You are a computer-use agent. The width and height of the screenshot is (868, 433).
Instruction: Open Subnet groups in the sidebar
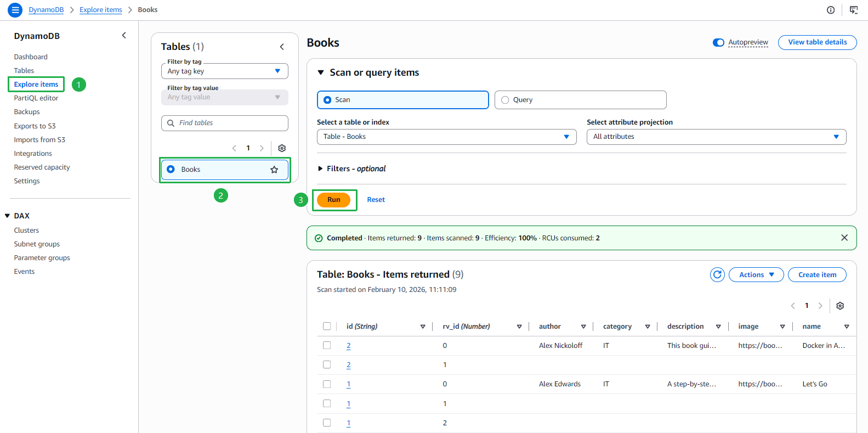click(37, 244)
